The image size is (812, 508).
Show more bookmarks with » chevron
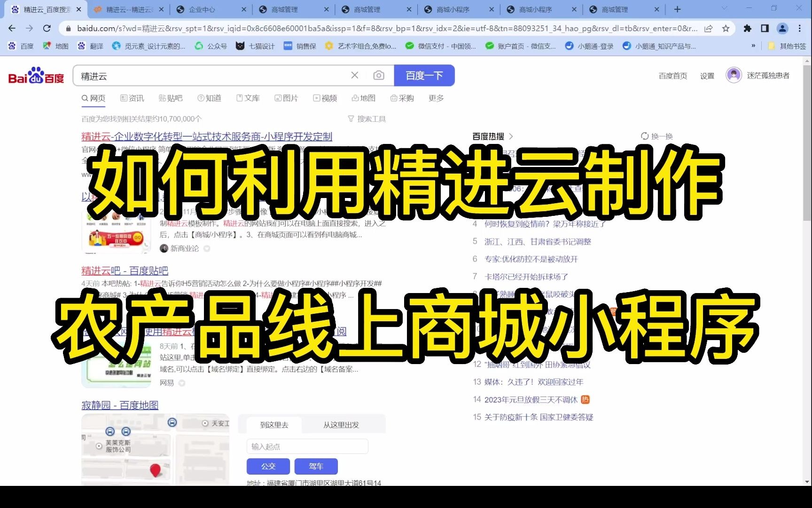pos(753,46)
